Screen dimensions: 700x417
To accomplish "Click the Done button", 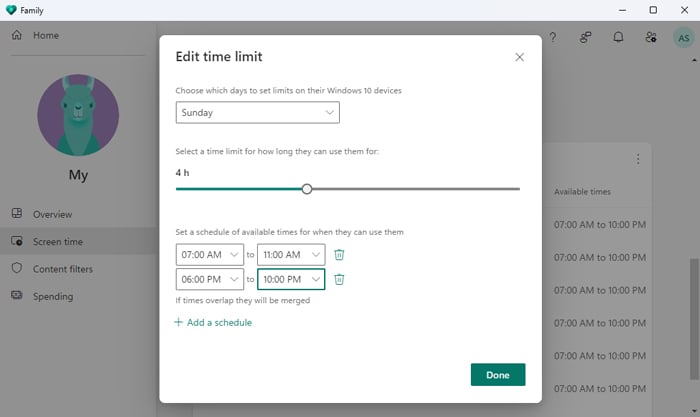I will coord(498,375).
